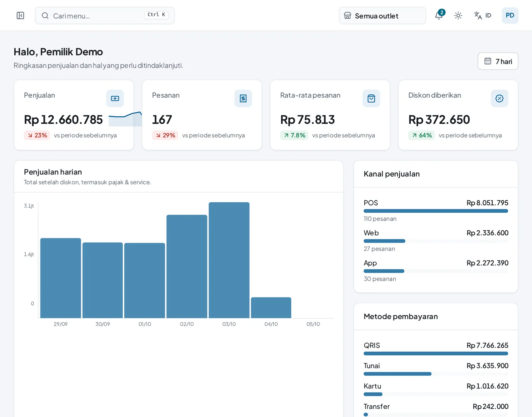The image size is (532, 417).
Task: Click the App channel progress bar
Action: (x=436, y=271)
